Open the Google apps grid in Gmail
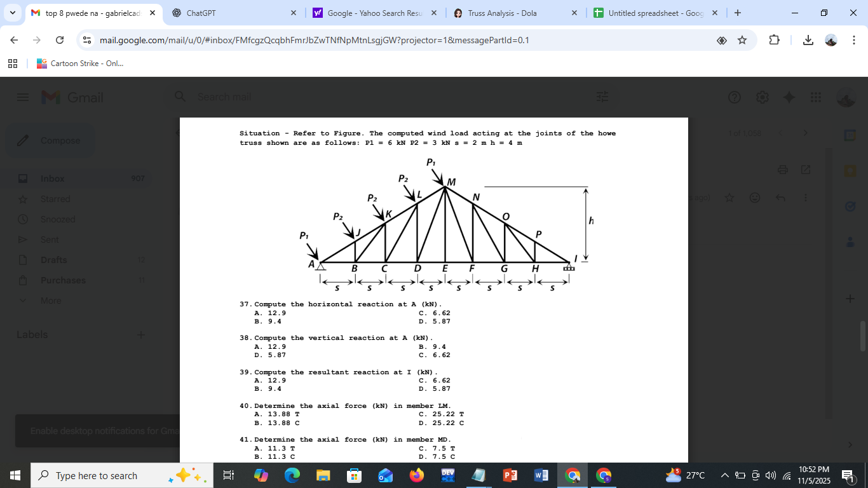 point(816,97)
